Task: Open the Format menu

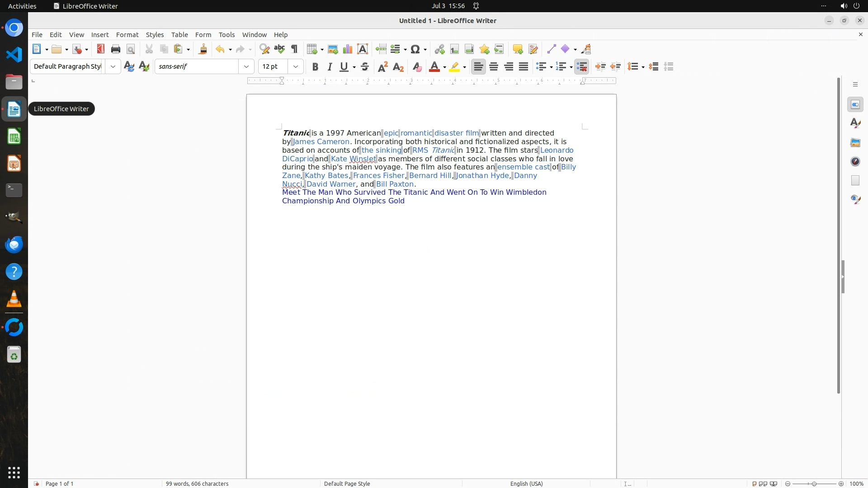Action: coord(127,35)
